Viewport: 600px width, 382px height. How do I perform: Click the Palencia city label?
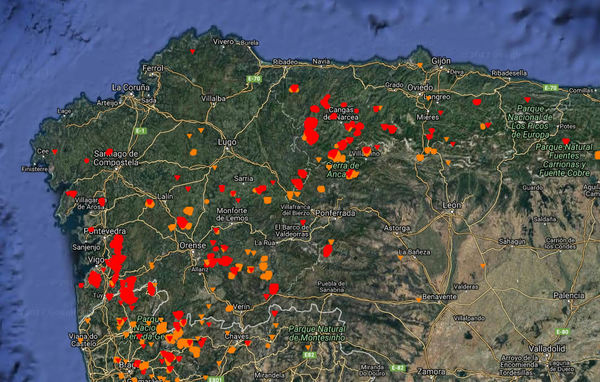(569, 295)
